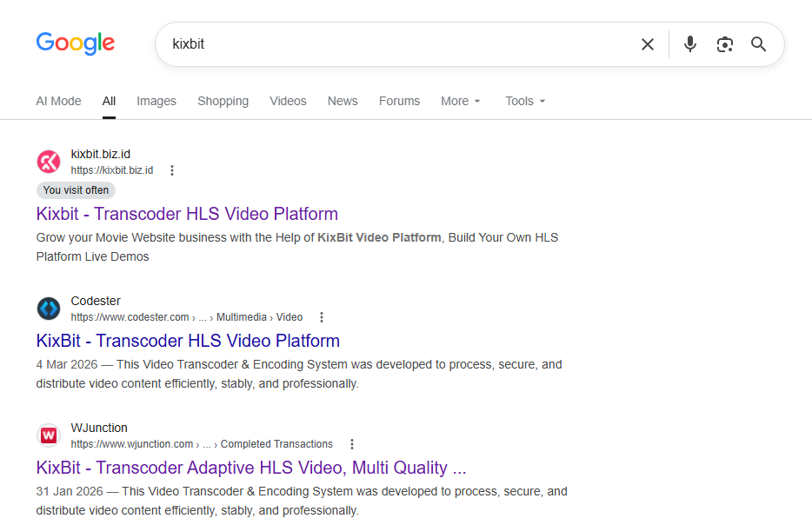The width and height of the screenshot is (812, 525).
Task: Click the WJunction site name
Action: [x=99, y=428]
